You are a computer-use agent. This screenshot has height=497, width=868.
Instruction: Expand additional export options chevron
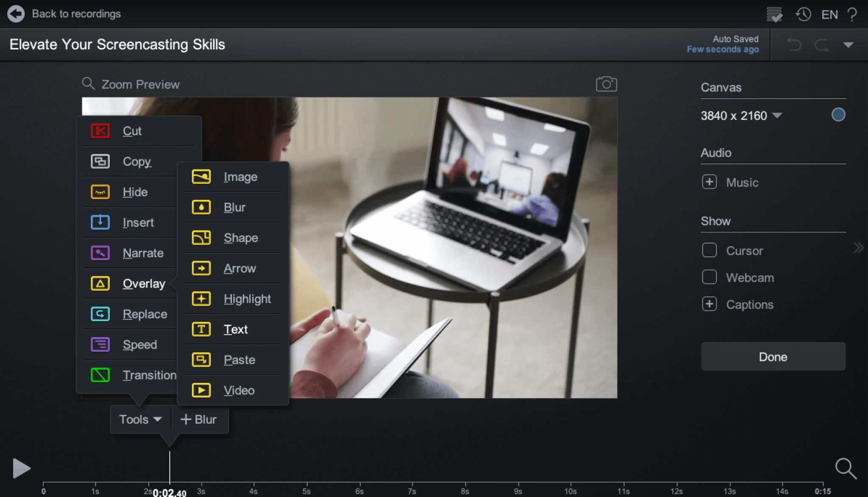pyautogui.click(x=847, y=44)
